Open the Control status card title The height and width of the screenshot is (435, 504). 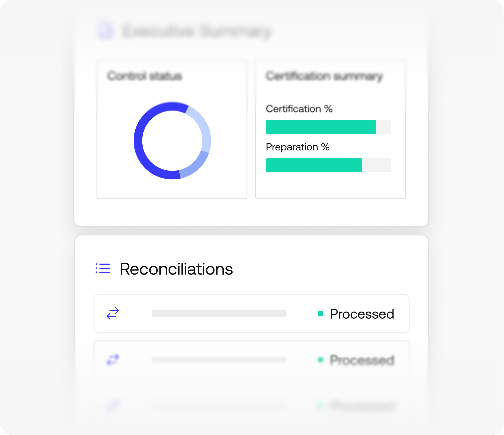click(145, 76)
